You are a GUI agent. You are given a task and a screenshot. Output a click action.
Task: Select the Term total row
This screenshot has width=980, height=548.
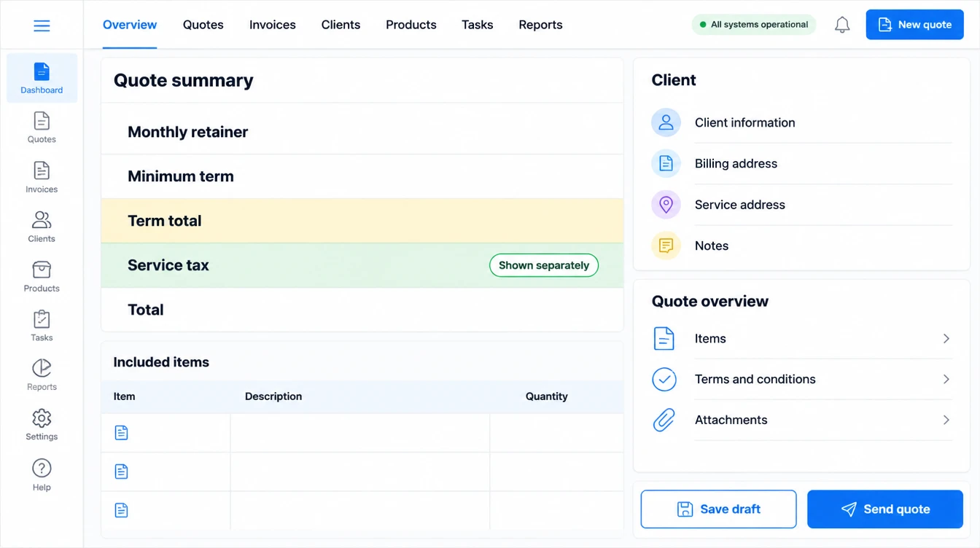coord(362,221)
